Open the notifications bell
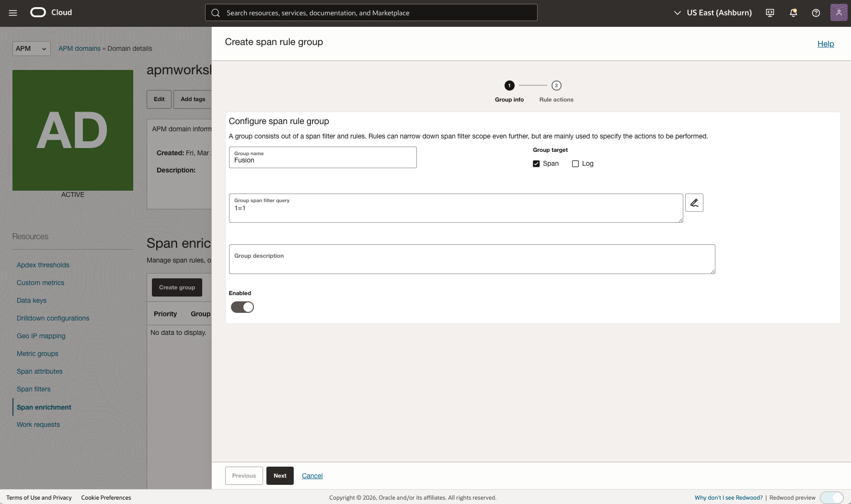This screenshot has height=504, width=851. pyautogui.click(x=793, y=13)
